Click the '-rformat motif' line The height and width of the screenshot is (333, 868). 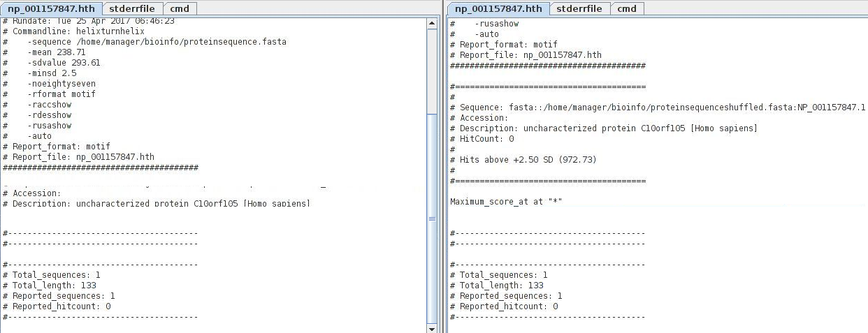point(62,94)
